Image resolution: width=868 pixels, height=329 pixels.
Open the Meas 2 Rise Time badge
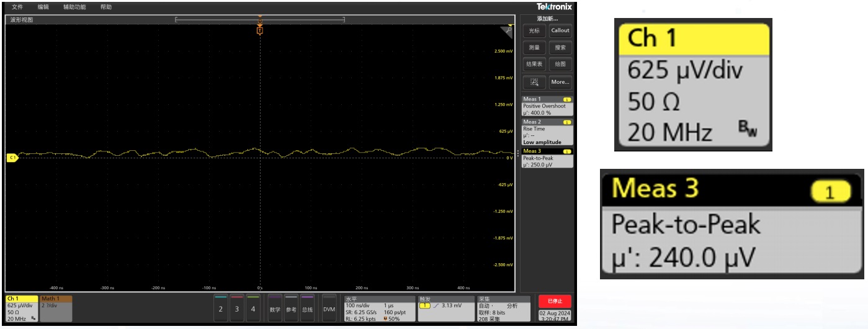point(547,131)
